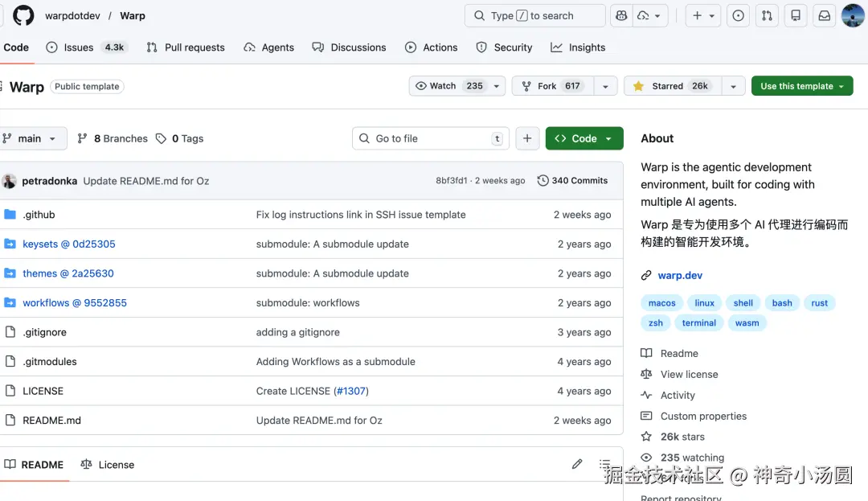Screen dimensions: 868x501
Task: Open the Use this template dropdown
Action: point(801,86)
